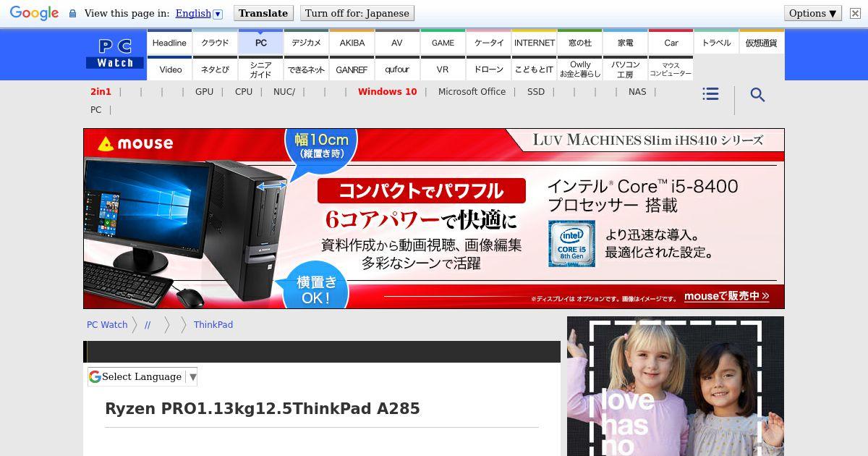868x456 pixels.
Task: Click the Google logo in translate bar
Action: [34, 13]
